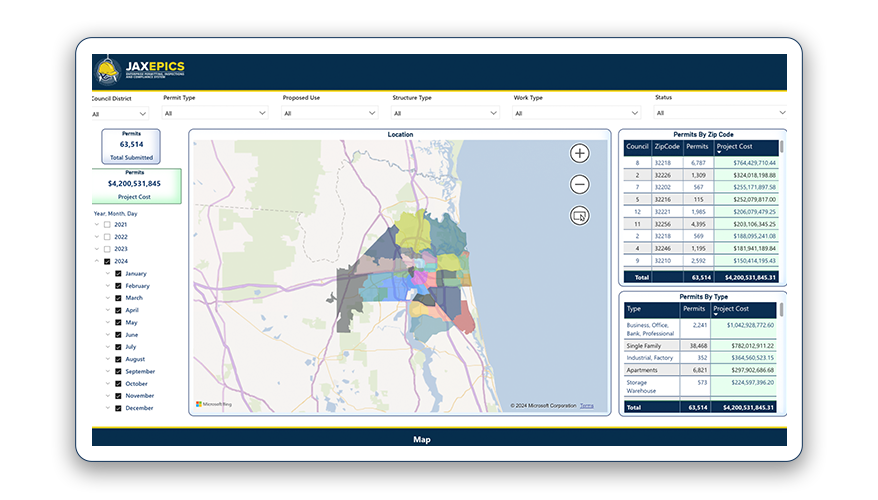Click the Microsoft Bing logo on map

[x=212, y=404]
